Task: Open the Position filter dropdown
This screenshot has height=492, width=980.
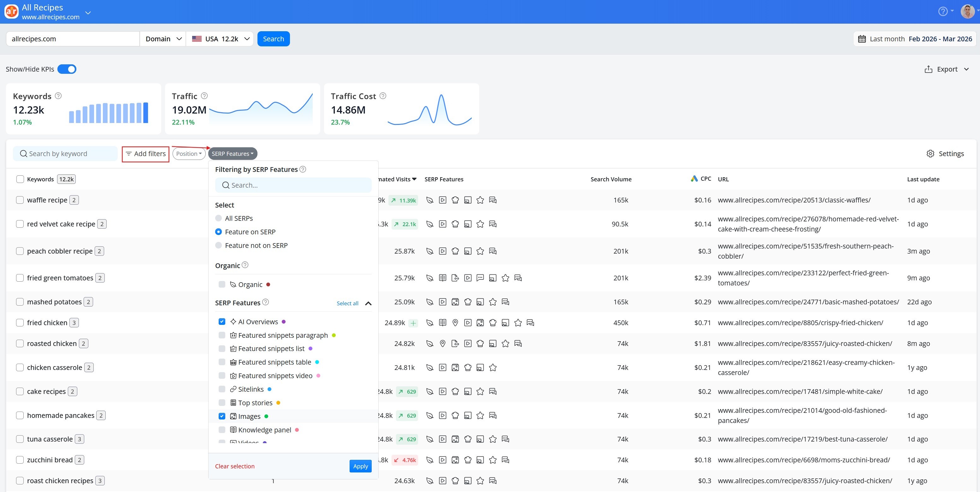Action: [x=189, y=154]
